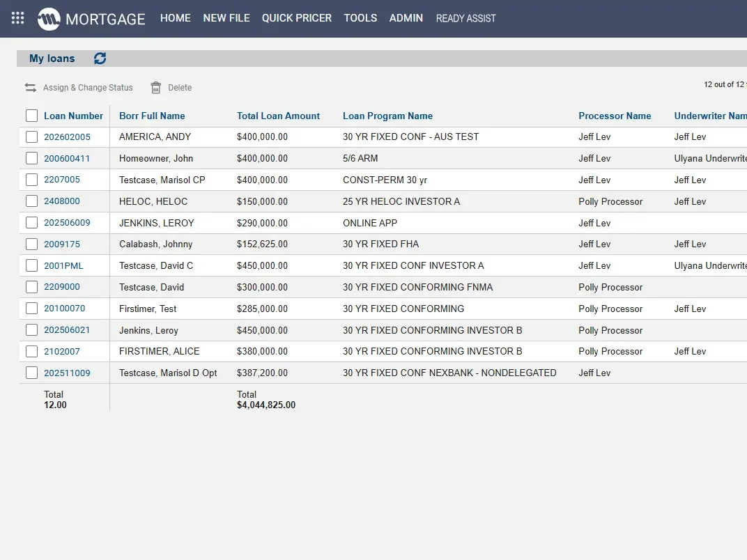Open loan number 202511009
The height and width of the screenshot is (560, 747).
pyautogui.click(x=67, y=373)
